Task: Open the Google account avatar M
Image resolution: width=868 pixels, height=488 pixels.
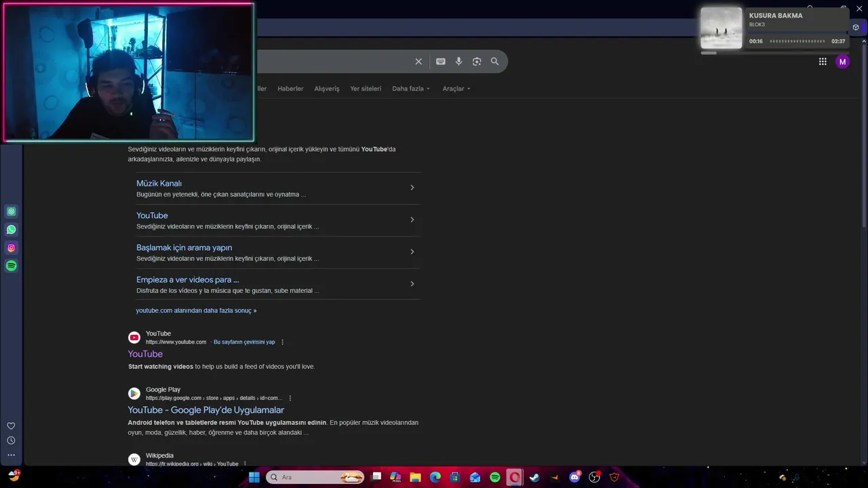Action: click(842, 62)
